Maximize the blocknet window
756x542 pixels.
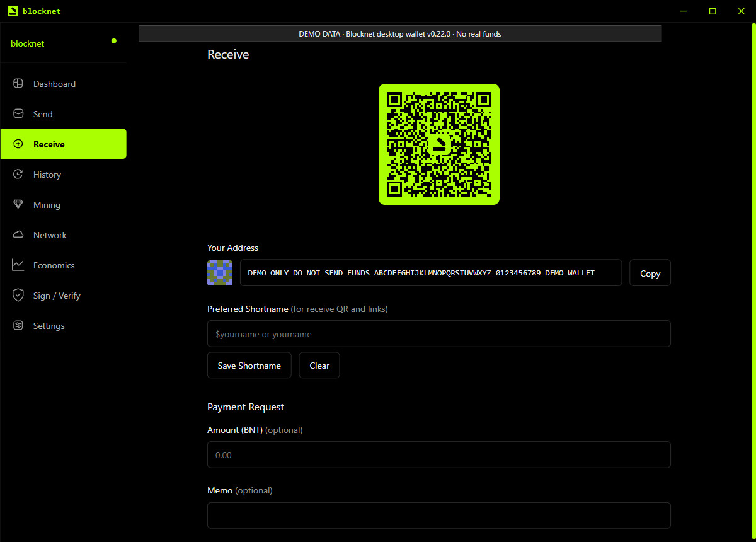pyautogui.click(x=713, y=11)
